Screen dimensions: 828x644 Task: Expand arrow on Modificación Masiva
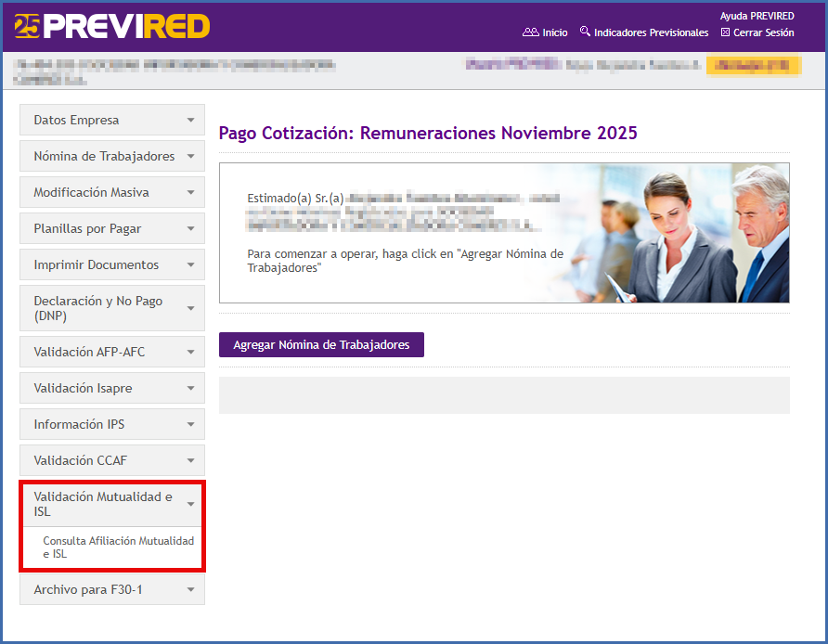[x=190, y=193]
